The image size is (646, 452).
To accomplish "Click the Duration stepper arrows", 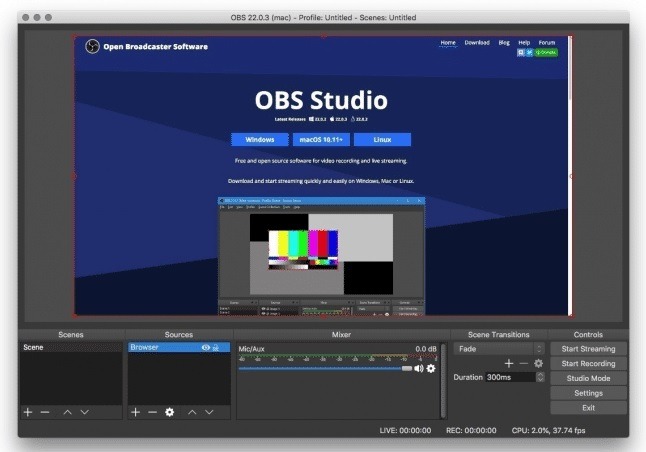I will [540, 377].
